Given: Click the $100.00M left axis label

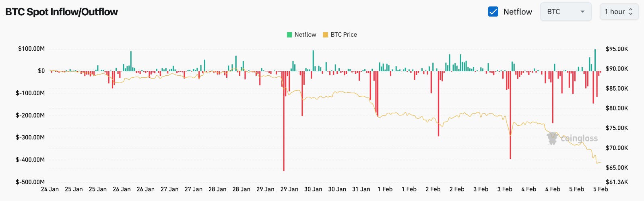Looking at the screenshot, I should coord(31,49).
